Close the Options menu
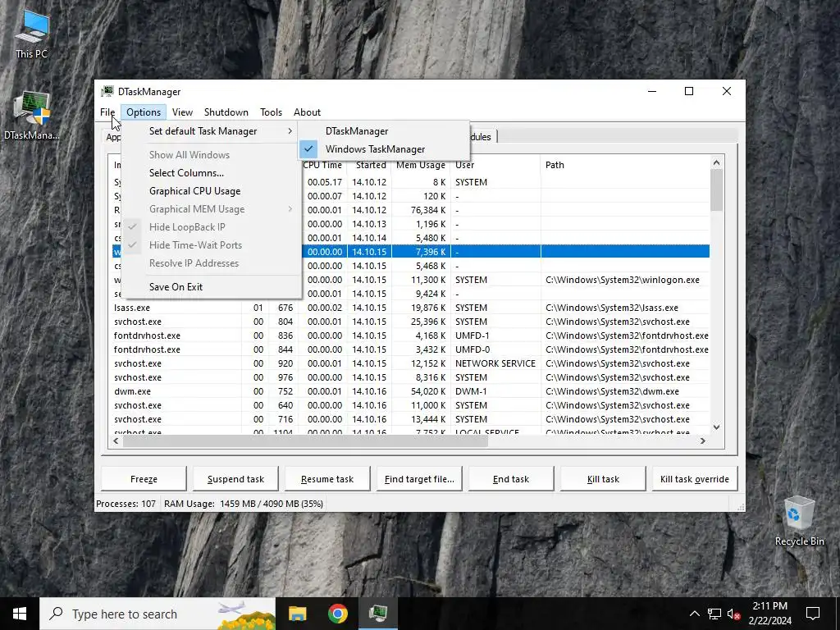 pyautogui.click(x=144, y=112)
